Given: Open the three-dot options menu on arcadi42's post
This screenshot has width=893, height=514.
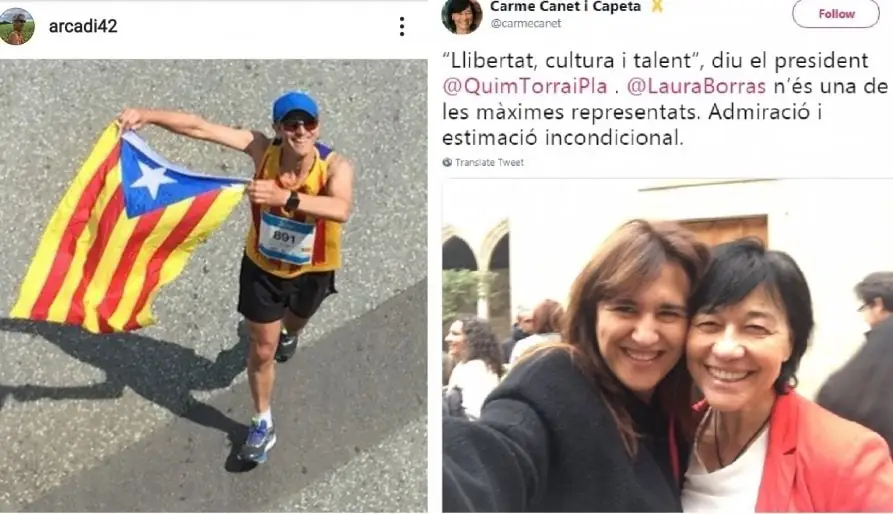Looking at the screenshot, I should [402, 26].
